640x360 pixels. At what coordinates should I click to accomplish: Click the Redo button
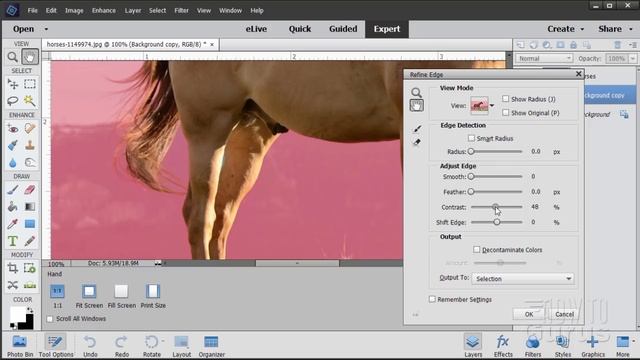tap(122, 346)
